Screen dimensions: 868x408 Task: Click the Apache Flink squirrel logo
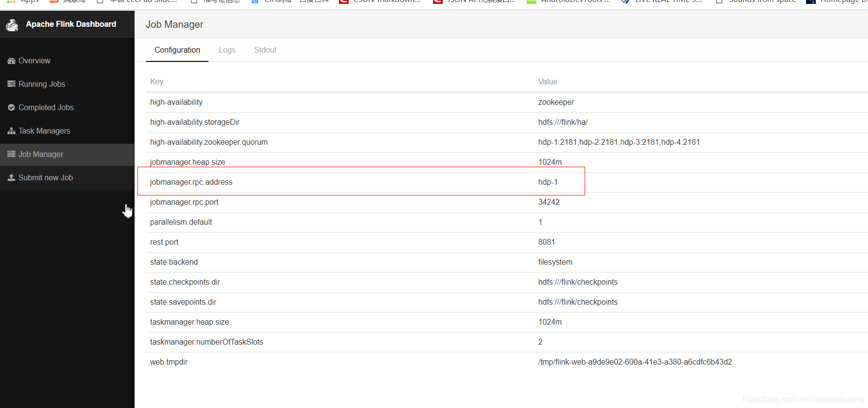pos(12,24)
